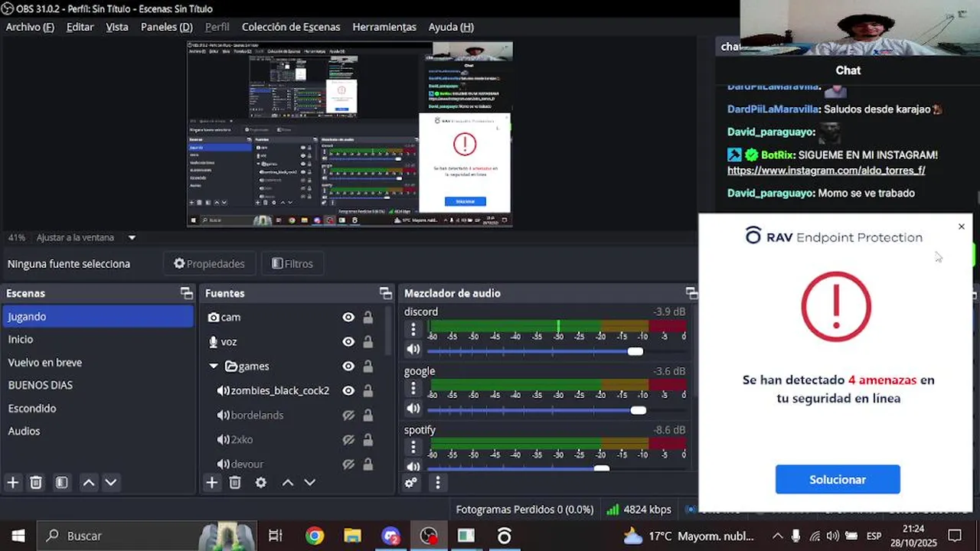The image size is (980, 551).
Task: Click the Solucionar button in RAV popup
Action: 838,479
